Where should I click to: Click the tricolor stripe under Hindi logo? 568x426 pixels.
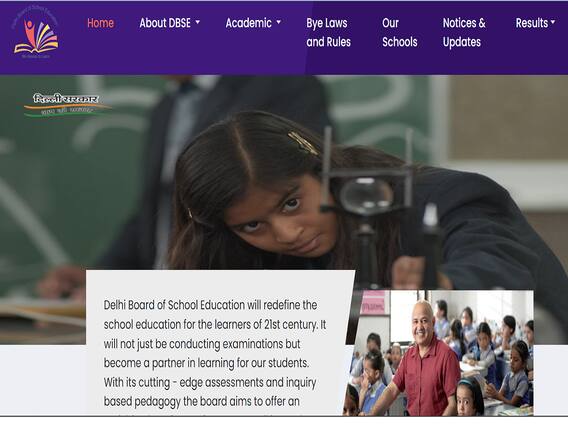coord(67,110)
